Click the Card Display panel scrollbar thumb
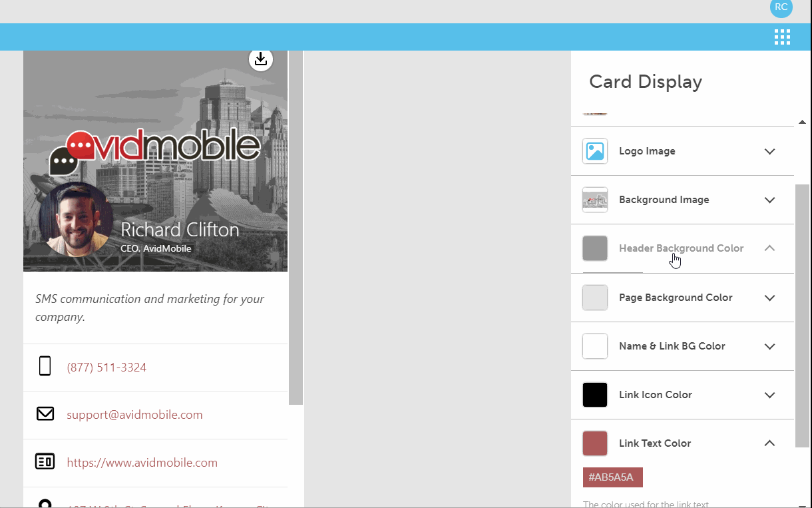This screenshot has height=508, width=812. tap(803, 316)
